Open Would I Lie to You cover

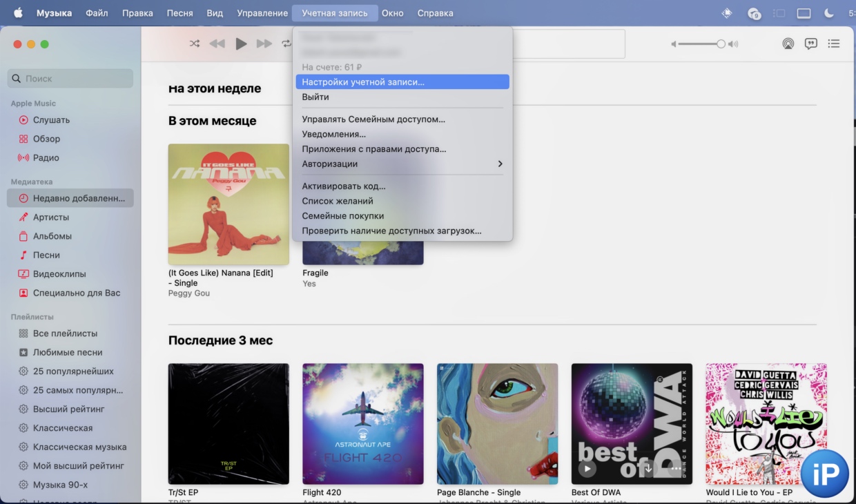766,424
